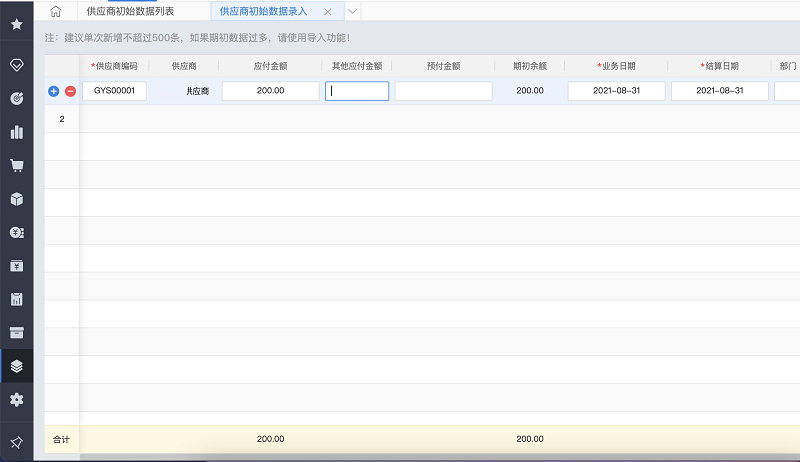Open the 业务日期 date field

[615, 91]
